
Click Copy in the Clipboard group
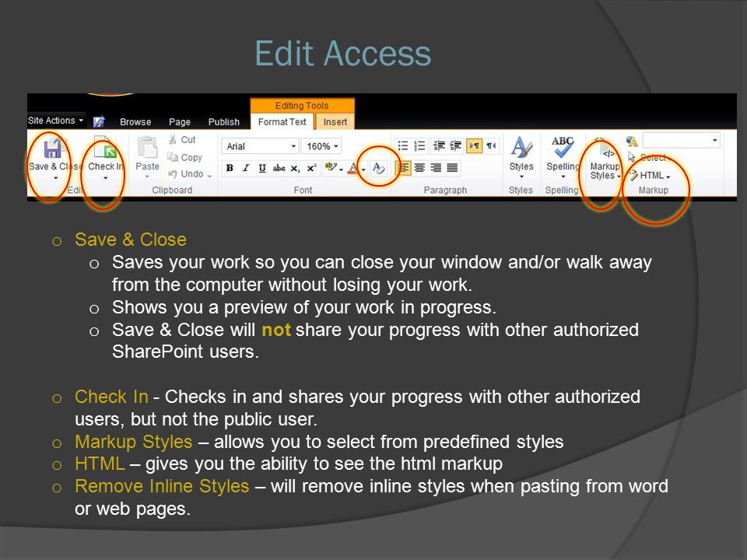click(x=184, y=157)
